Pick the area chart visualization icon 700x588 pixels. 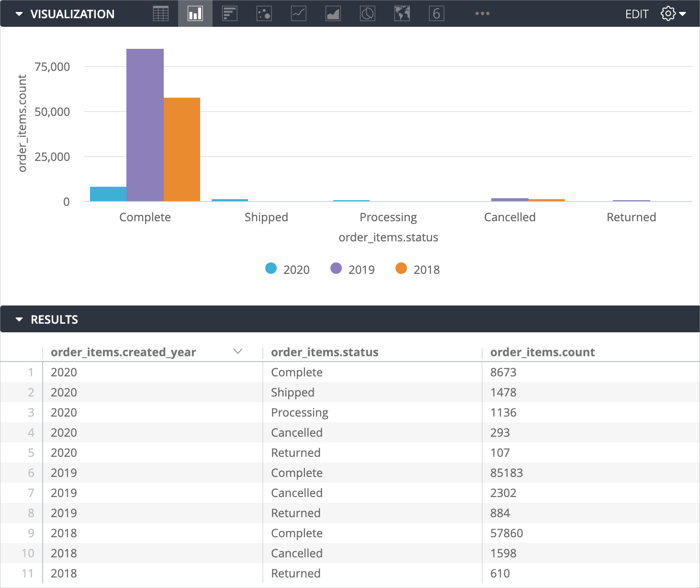pyautogui.click(x=333, y=13)
